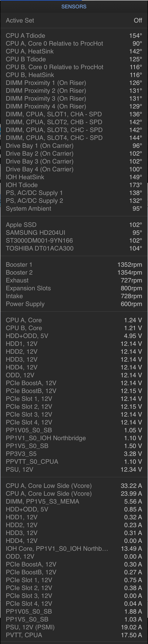Select the Exhaust fan speed row
The height and width of the screenshot is (644, 148).
pyautogui.click(x=74, y=280)
